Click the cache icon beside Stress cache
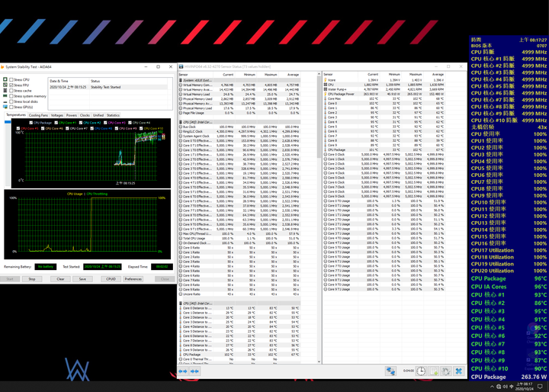This screenshot has height=392, width=549. [x=5, y=91]
